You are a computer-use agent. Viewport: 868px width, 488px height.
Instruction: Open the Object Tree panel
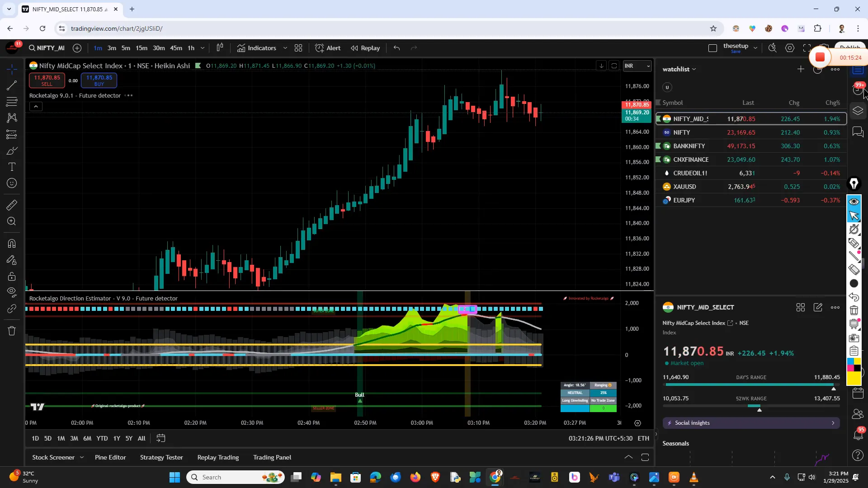coord(858,110)
